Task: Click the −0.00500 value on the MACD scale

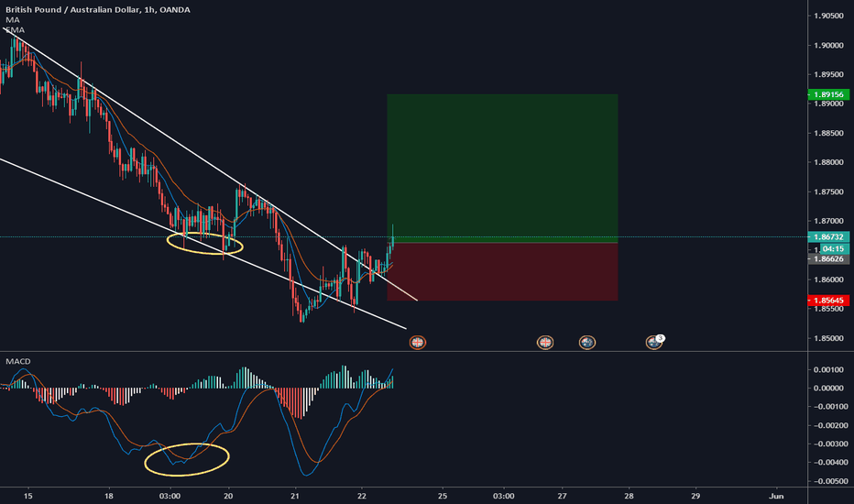Action: (x=828, y=481)
